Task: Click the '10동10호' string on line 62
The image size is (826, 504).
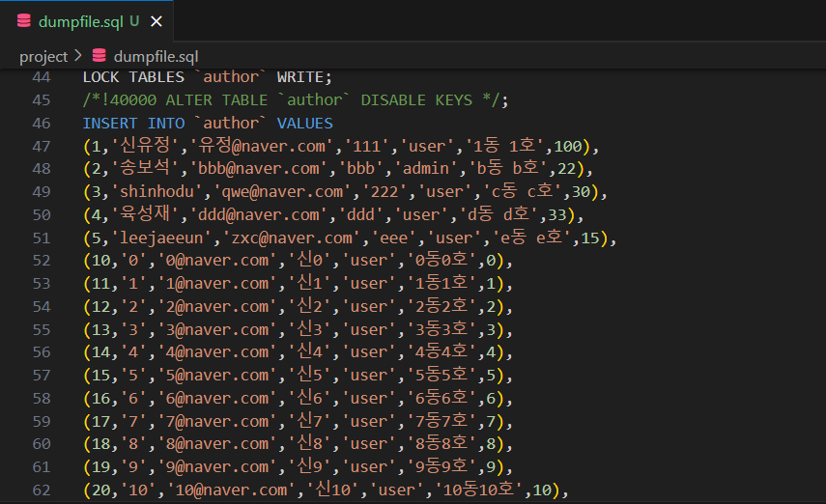Action: 478,490
